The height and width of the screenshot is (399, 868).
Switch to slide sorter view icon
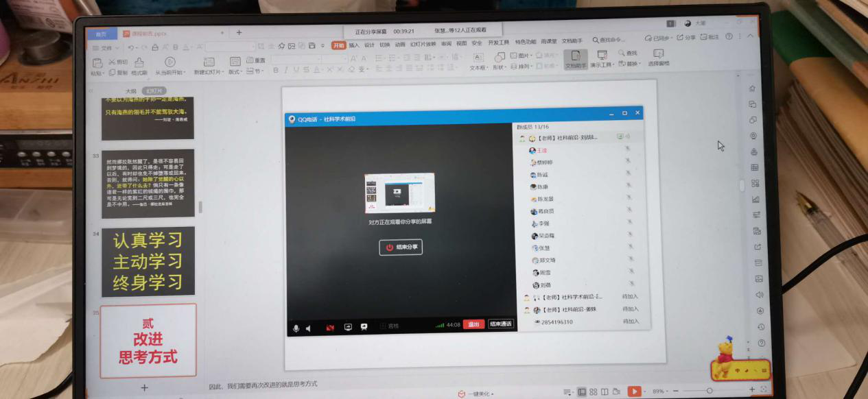click(x=593, y=392)
